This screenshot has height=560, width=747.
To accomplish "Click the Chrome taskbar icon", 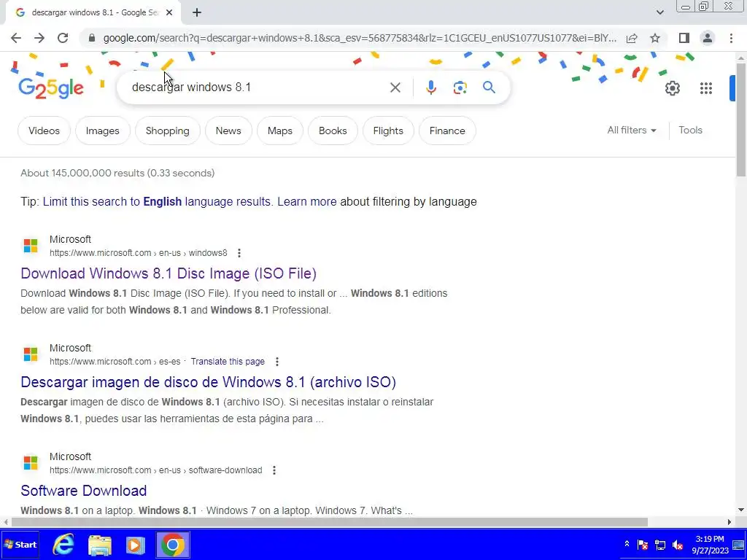I will pos(172,545).
